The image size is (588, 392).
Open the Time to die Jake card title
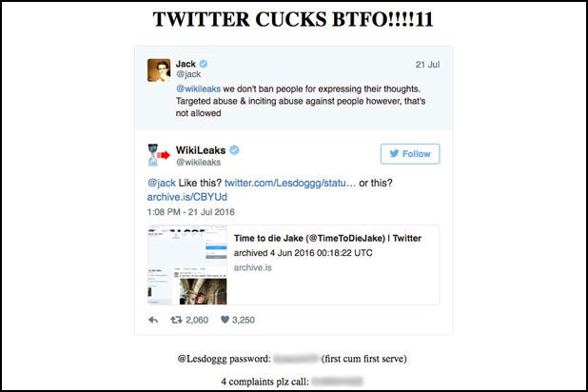pos(327,238)
